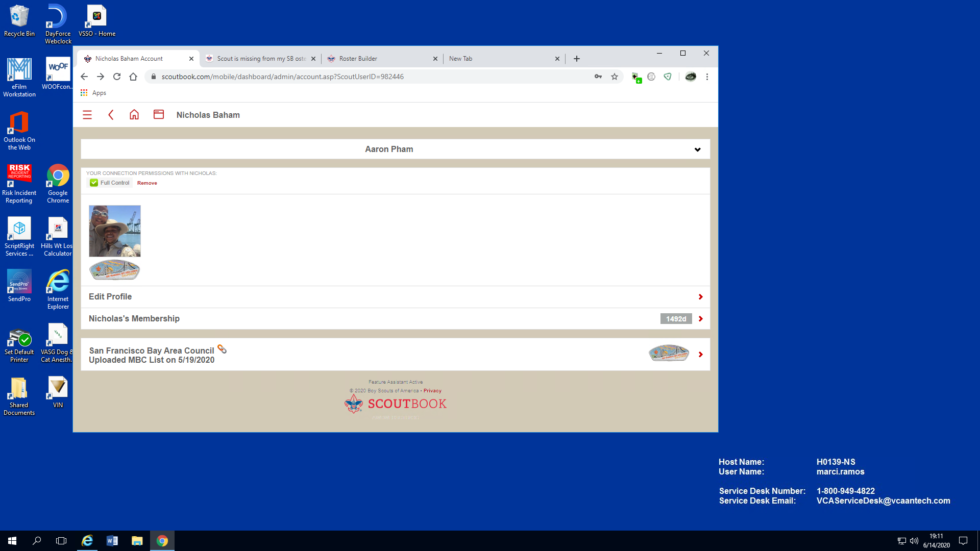
Task: Open the saved password key icon
Action: coord(598,77)
